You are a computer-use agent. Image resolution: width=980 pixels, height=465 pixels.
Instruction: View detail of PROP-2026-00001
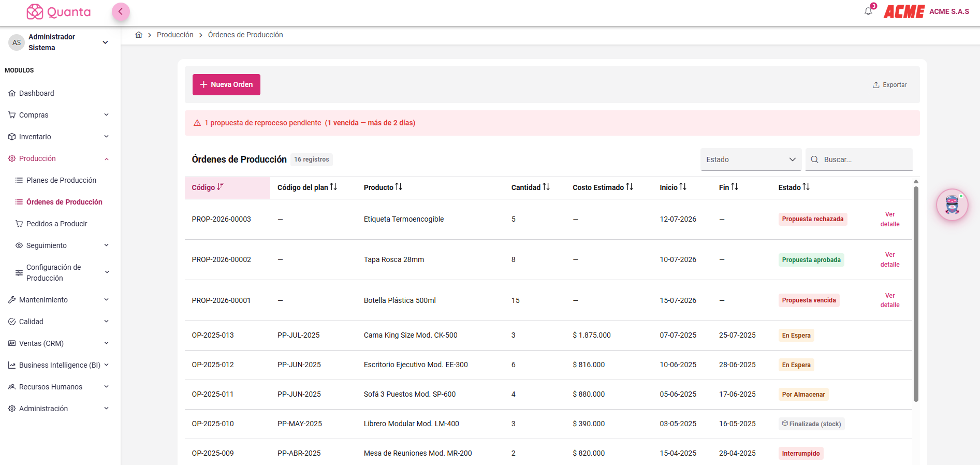(x=890, y=300)
